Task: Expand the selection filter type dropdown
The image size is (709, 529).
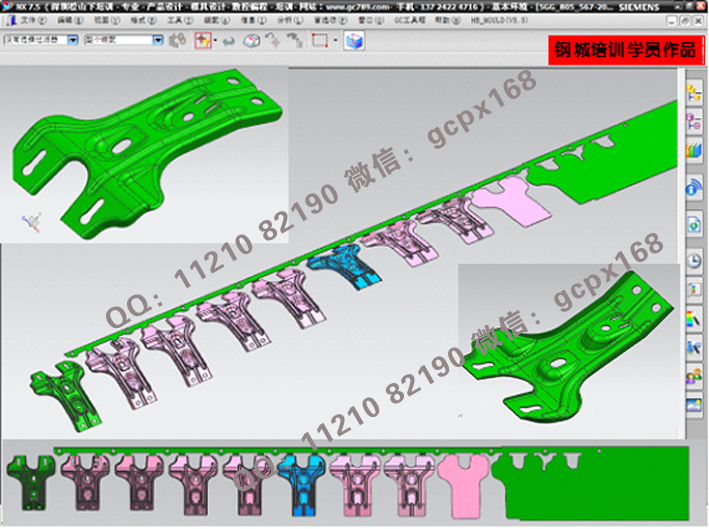Action: (74, 41)
